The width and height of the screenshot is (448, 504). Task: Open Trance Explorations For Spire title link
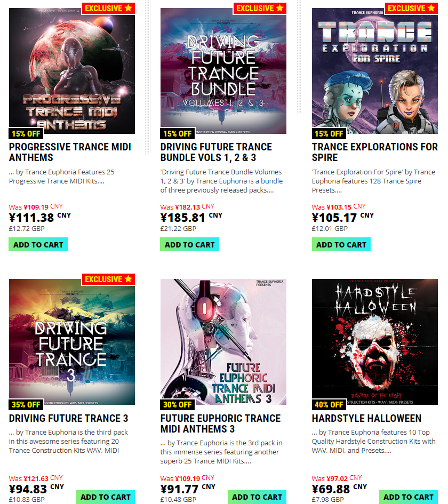(x=375, y=152)
